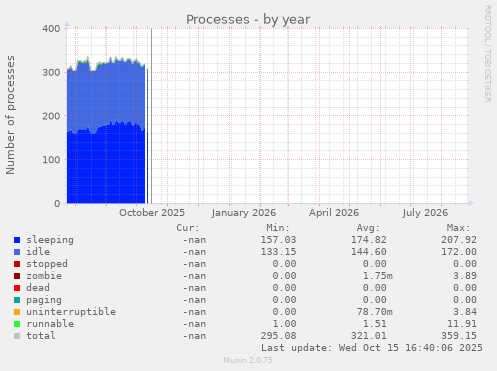The image size is (497, 371).
Task: Click the paging legend color swatch
Action: [17, 300]
